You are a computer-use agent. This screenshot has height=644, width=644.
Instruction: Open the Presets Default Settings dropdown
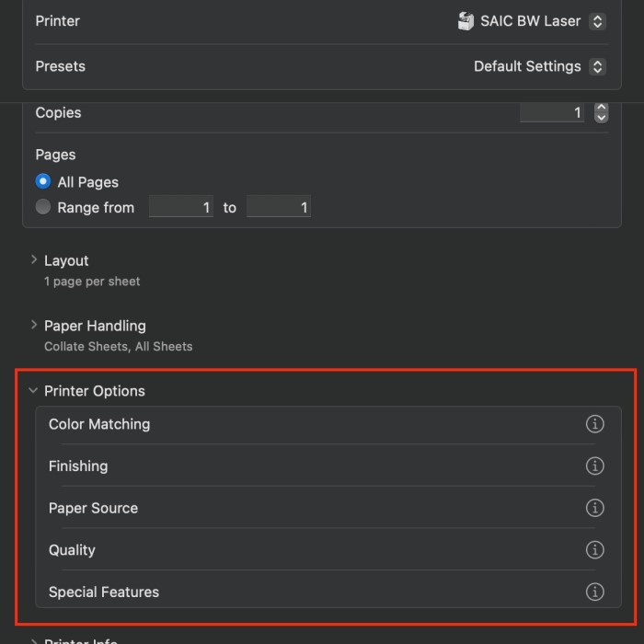click(597, 66)
